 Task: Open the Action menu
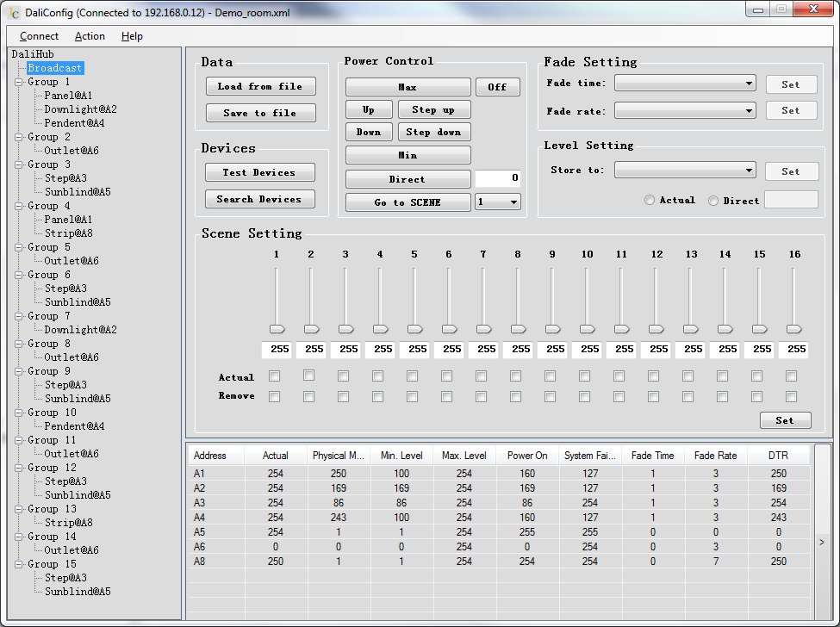(90, 36)
